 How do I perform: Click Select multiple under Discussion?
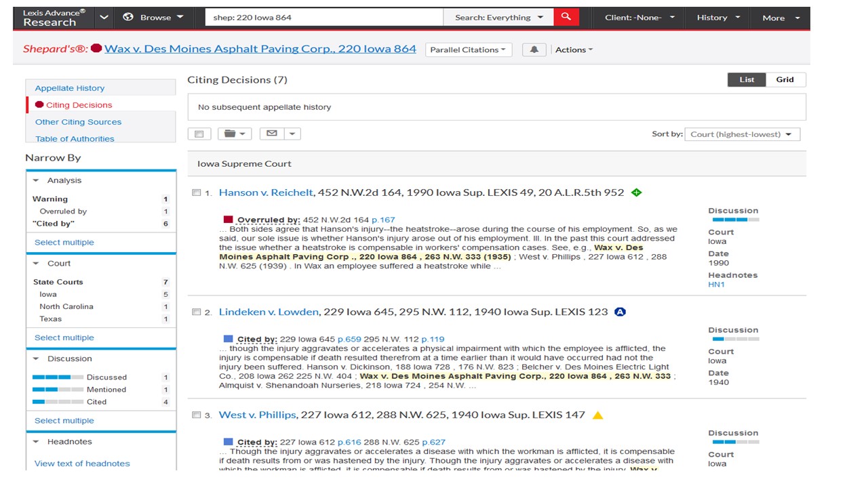tap(64, 420)
